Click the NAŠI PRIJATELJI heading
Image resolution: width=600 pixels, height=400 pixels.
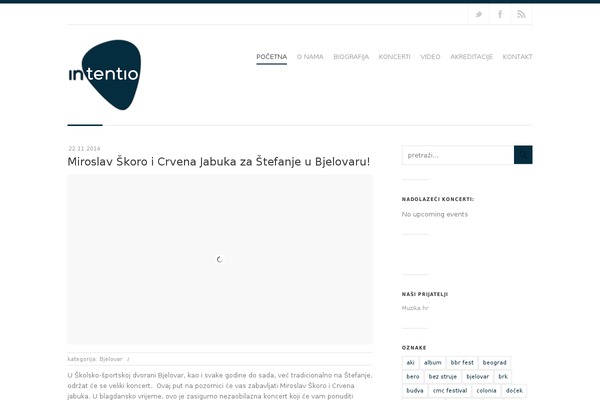425,294
